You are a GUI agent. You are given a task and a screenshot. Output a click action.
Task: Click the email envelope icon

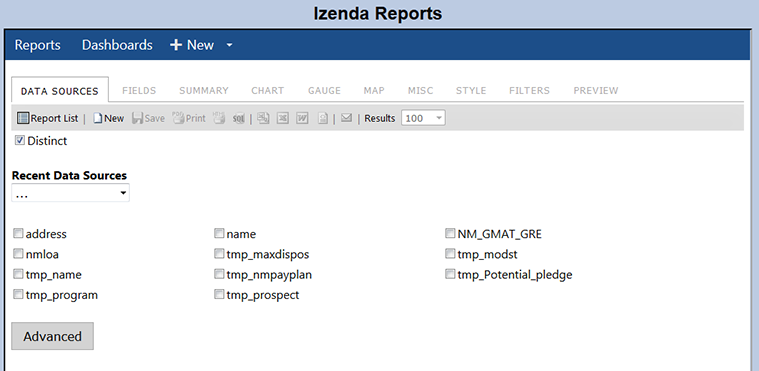coord(346,118)
